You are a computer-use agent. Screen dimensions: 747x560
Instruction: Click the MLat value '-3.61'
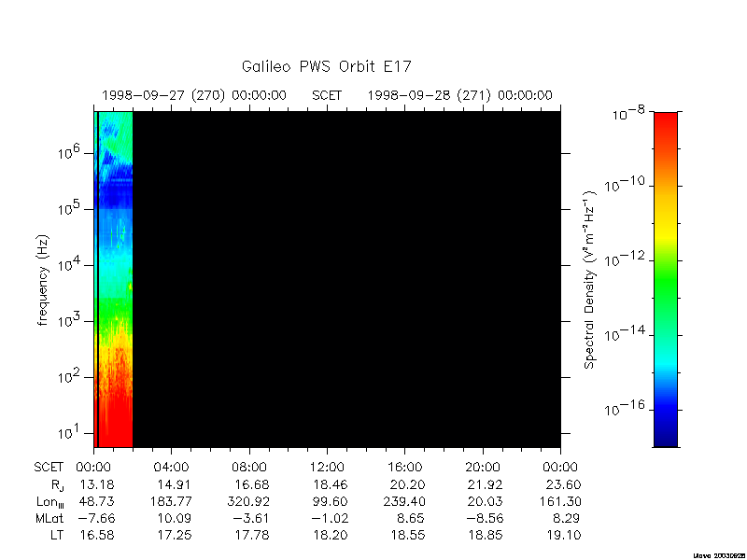(250, 519)
